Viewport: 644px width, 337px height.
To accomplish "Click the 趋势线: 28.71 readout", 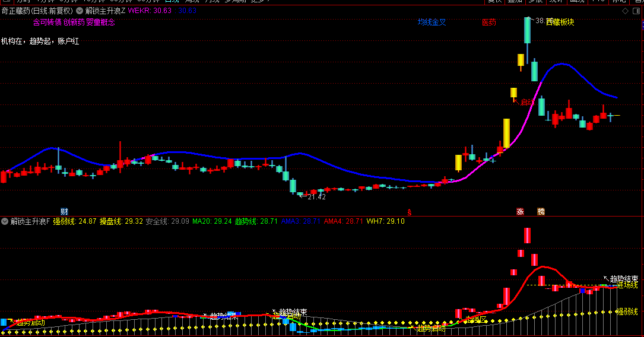I will 256,221.
